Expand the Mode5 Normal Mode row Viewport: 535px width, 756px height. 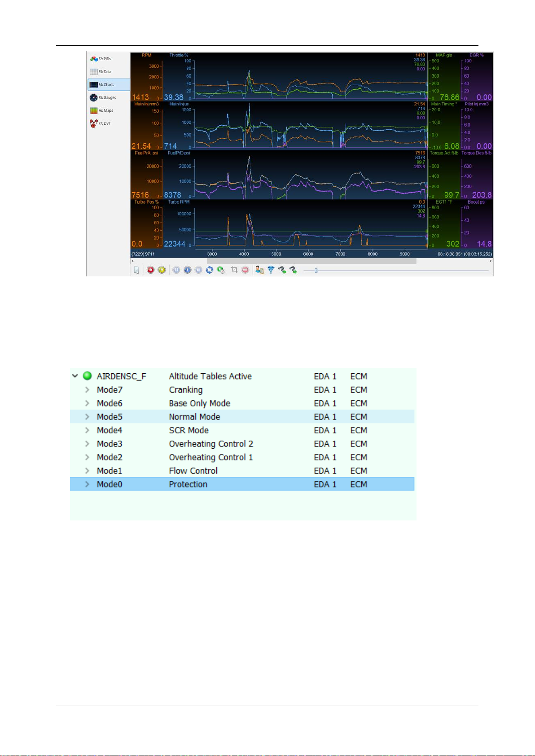[x=87, y=417]
